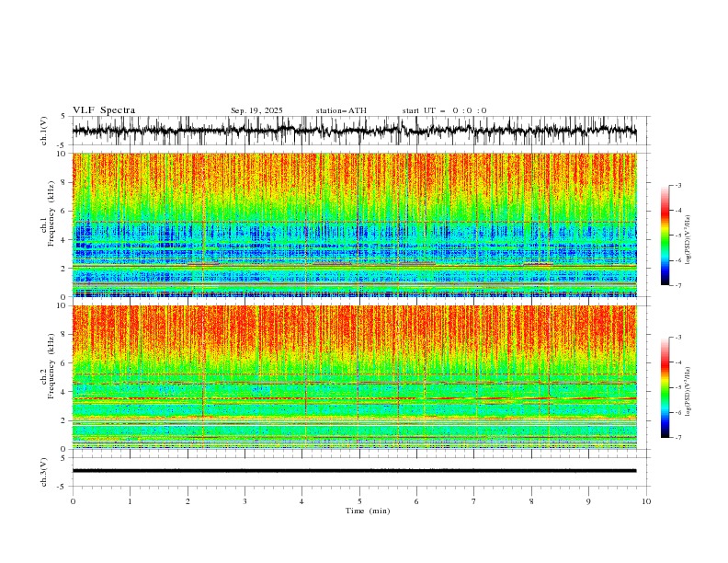Click the 'VLF Spectra' title text
Viewport: 728px width, 563px height.
pyautogui.click(x=104, y=110)
